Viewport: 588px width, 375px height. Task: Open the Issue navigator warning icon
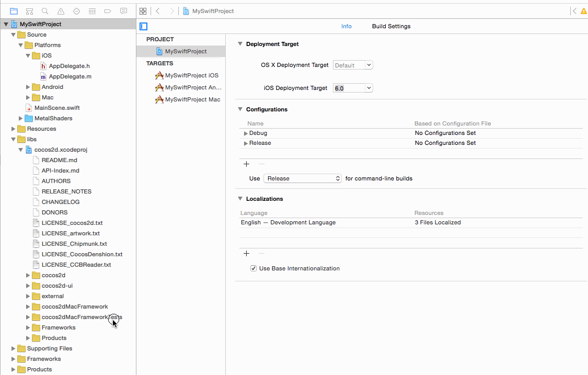pyautogui.click(x=61, y=12)
